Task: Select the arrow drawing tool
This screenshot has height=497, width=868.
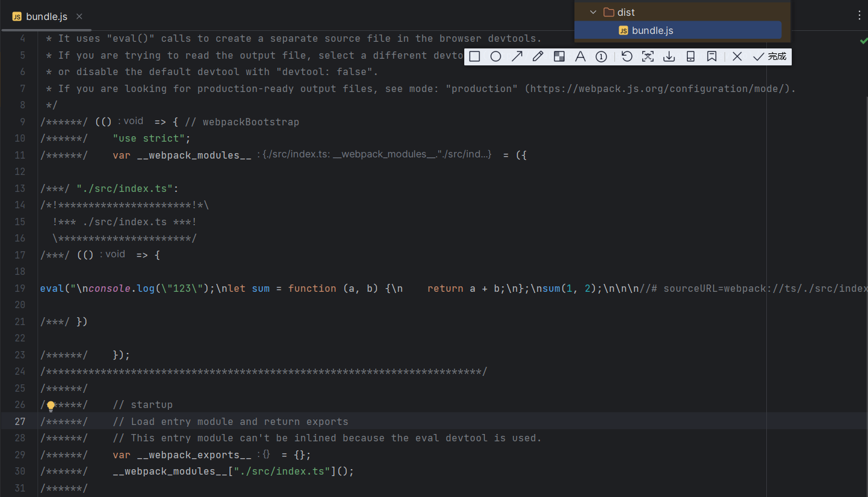Action: coord(517,56)
